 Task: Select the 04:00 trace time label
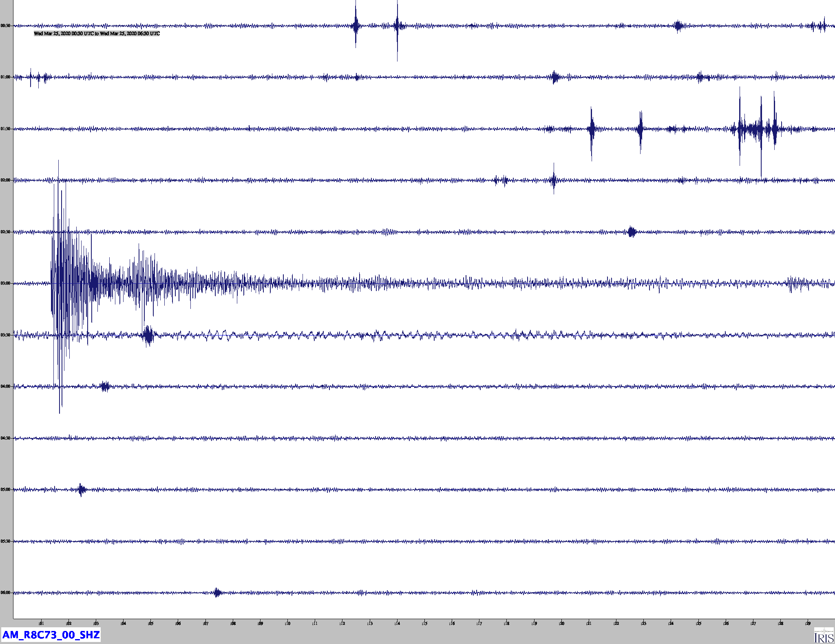click(x=5, y=386)
